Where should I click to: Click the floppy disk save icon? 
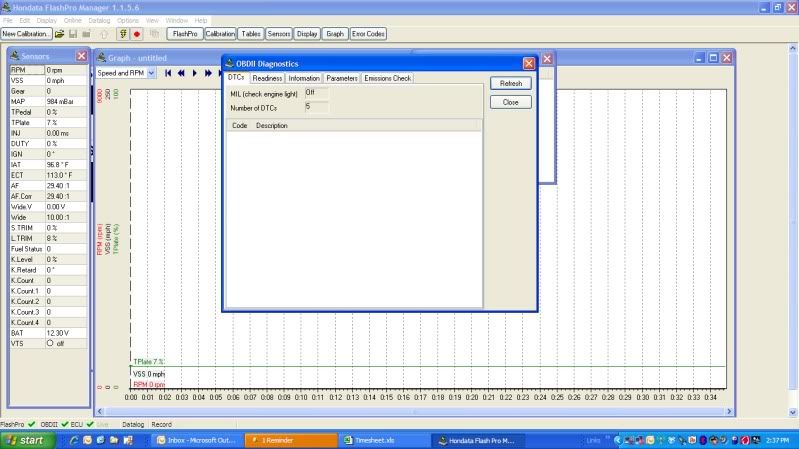[73, 34]
